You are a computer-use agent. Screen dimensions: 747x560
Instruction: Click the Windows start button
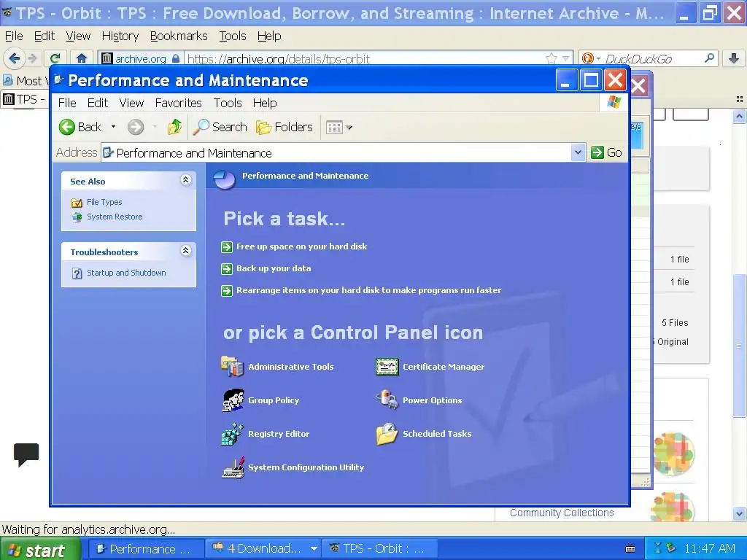(x=40, y=550)
